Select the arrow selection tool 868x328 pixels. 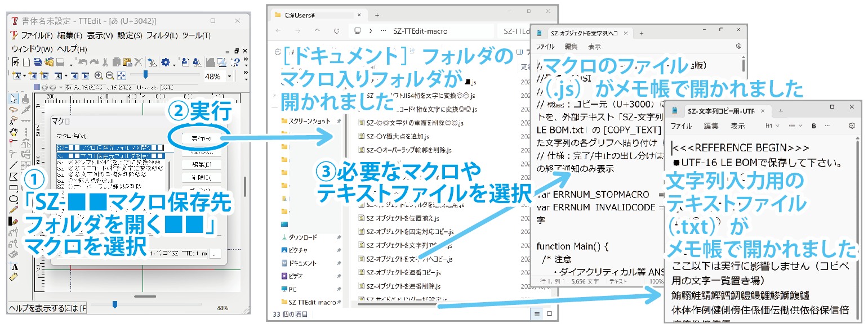(14, 99)
